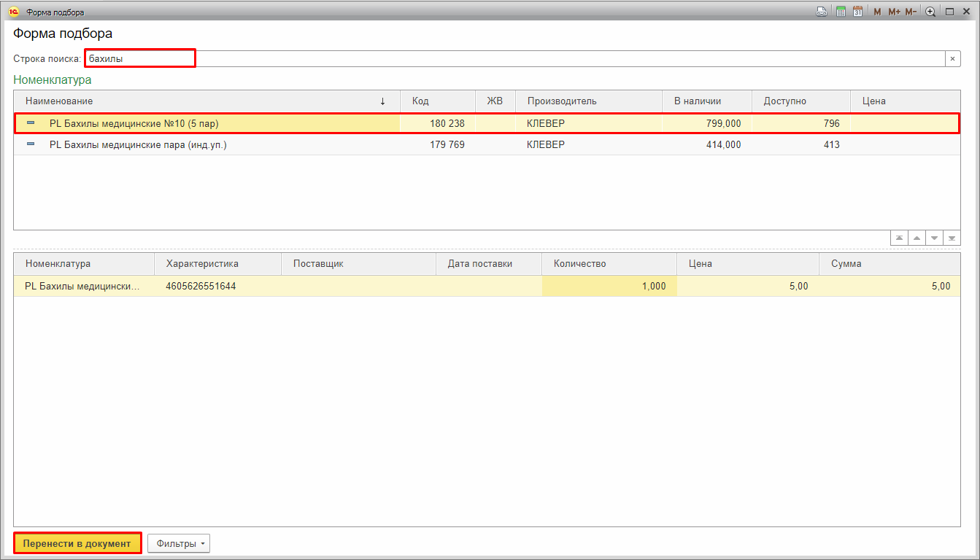
Task: Jump to first page of list
Action: pos(899,238)
